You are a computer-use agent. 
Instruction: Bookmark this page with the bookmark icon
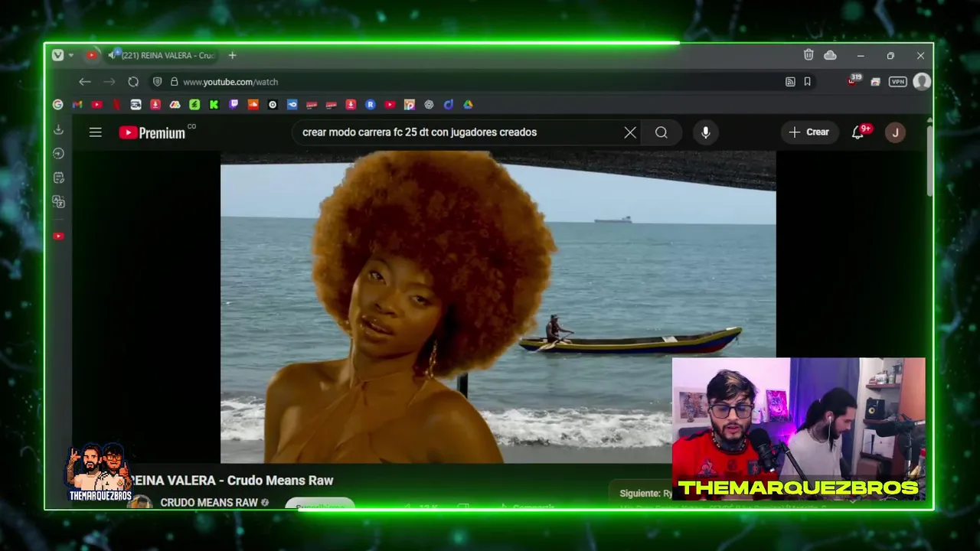click(807, 82)
